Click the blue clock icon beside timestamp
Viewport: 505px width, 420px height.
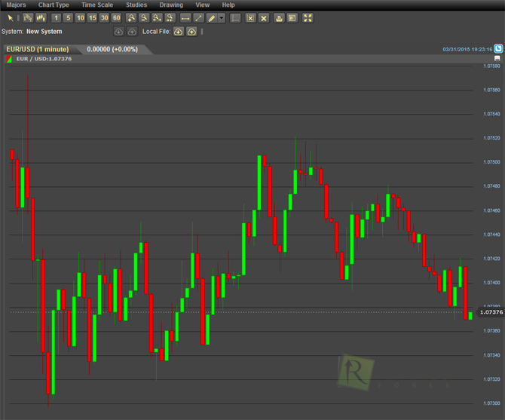(x=498, y=48)
